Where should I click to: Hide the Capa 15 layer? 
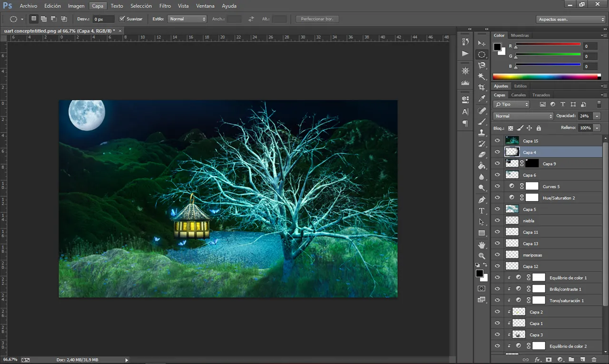pos(497,141)
